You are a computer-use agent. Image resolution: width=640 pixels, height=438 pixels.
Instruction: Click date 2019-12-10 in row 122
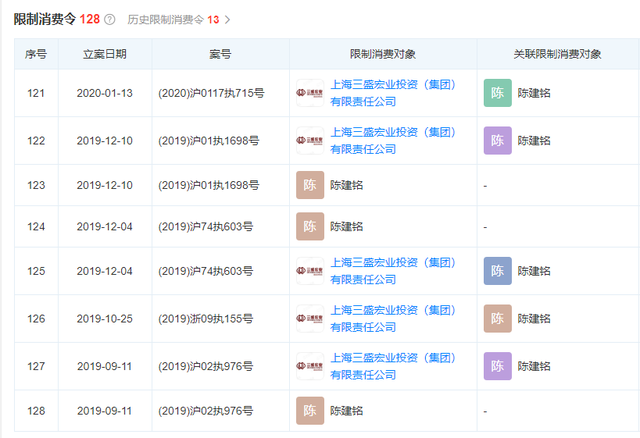click(104, 141)
